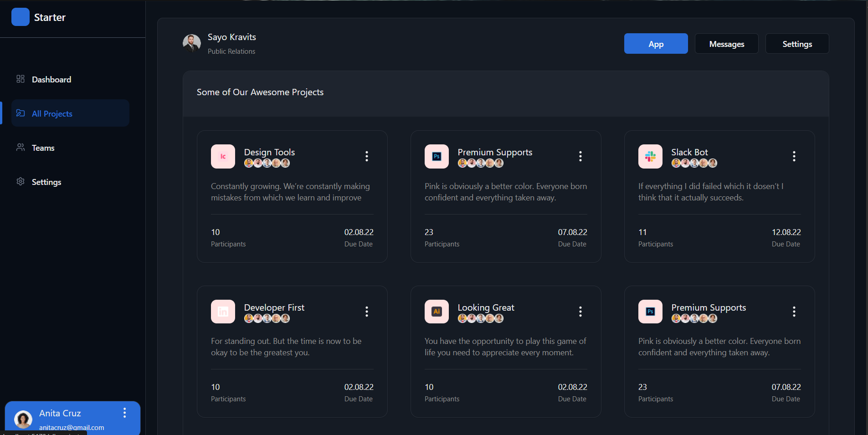Open the Slack Bot card options menu
This screenshot has height=435, width=868.
[x=794, y=156]
